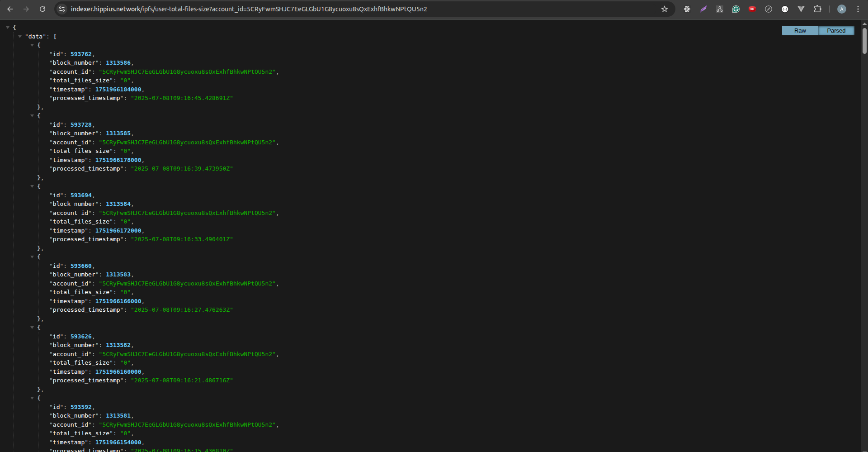Select id value 593762
Screen dimensions: 868x452
pos(81,54)
